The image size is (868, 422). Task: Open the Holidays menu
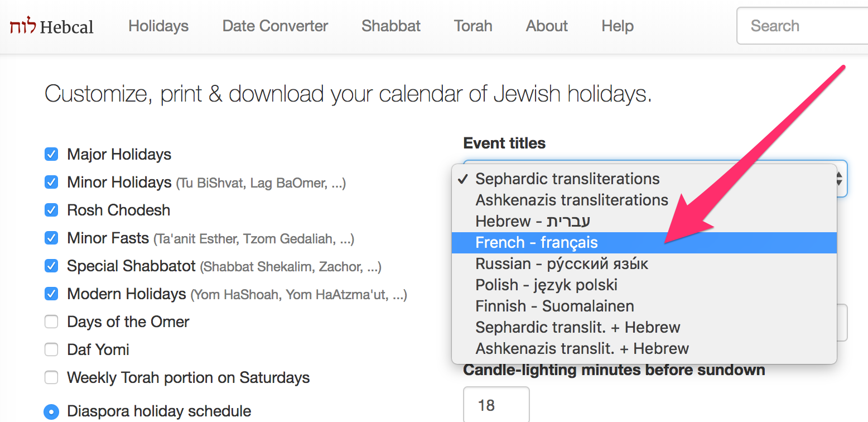pos(158,26)
